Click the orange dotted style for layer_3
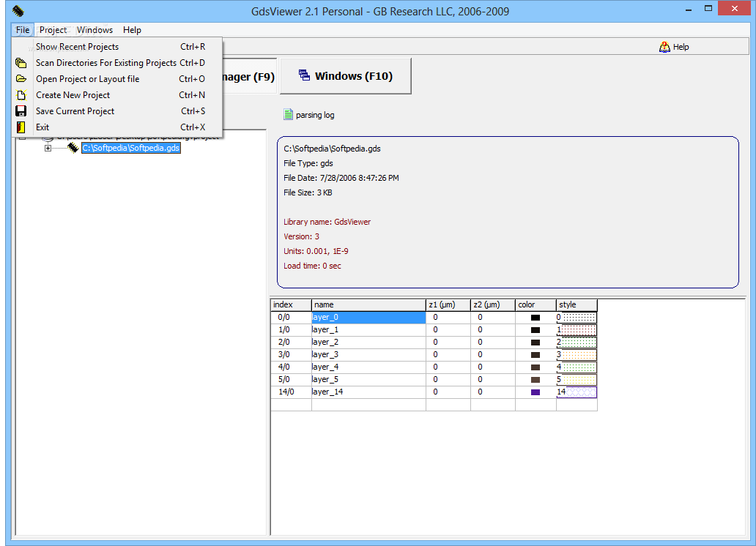Viewport: 756px width, 546px height. coord(577,355)
